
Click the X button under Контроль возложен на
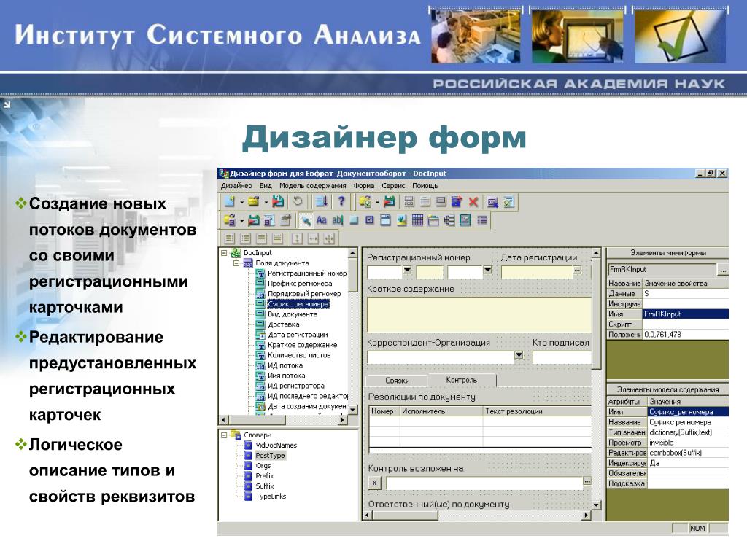(374, 483)
